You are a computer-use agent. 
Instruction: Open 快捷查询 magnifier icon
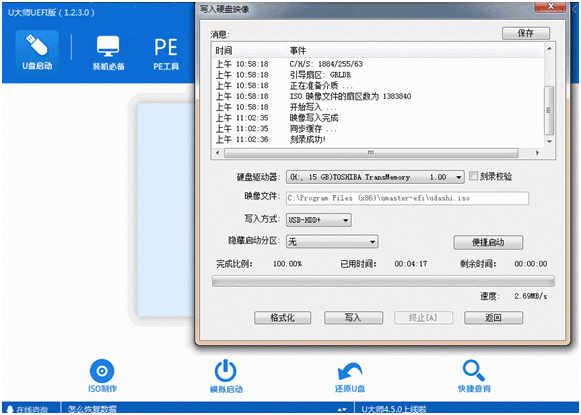coord(474,376)
